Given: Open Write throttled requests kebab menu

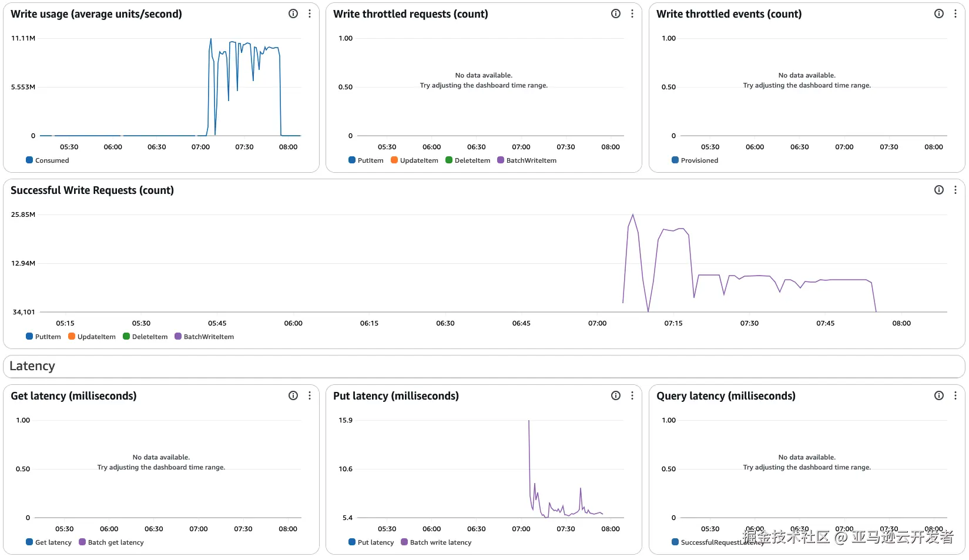Looking at the screenshot, I should (632, 14).
